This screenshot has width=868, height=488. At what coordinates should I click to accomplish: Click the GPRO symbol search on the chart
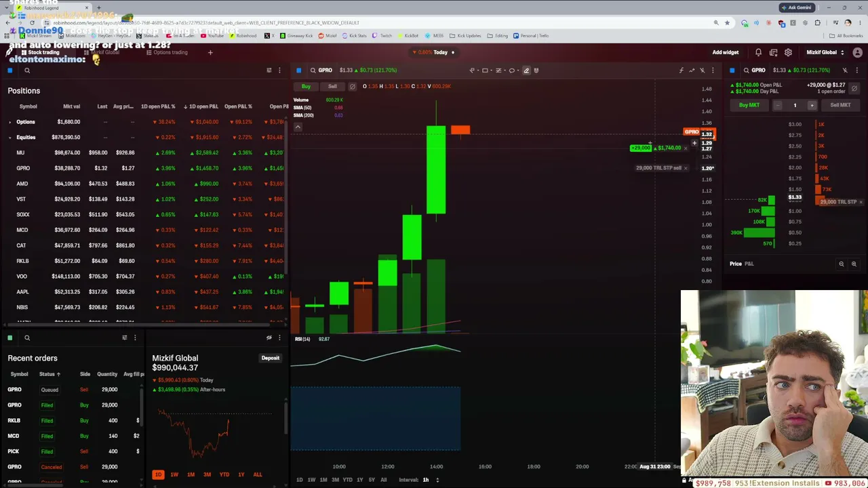click(x=321, y=70)
